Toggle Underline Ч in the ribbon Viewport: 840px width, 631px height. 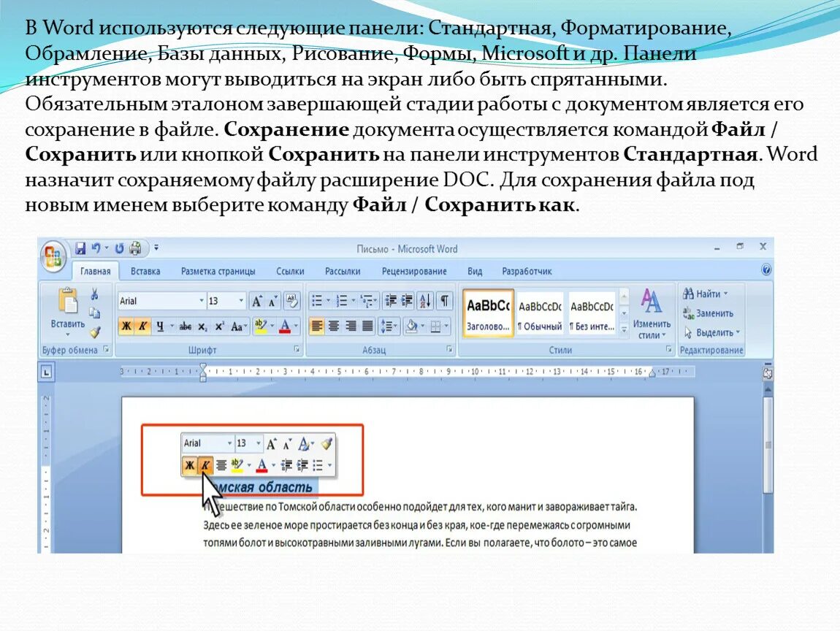coord(160,326)
